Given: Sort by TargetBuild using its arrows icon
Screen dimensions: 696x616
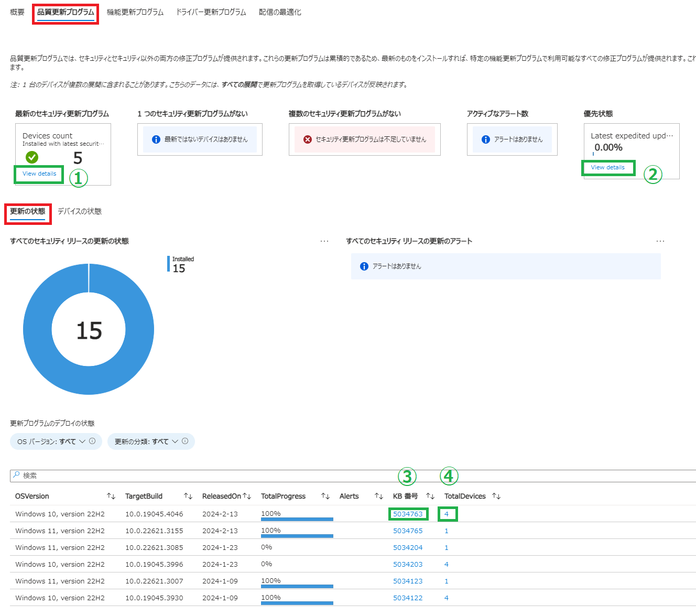Looking at the screenshot, I should pos(188,496).
